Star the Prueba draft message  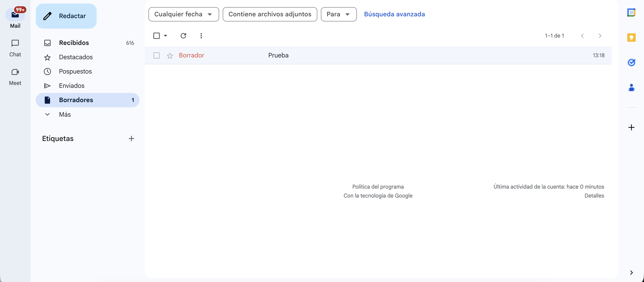pos(170,55)
